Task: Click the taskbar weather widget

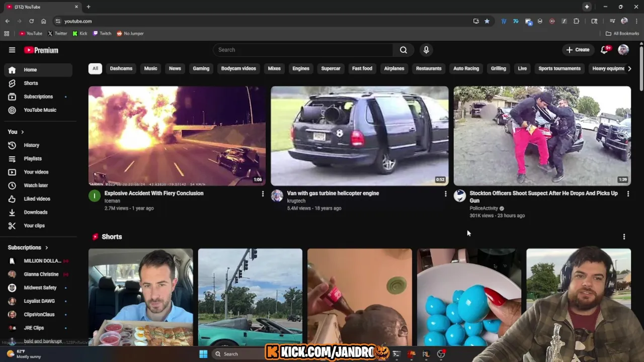Action: pos(24,354)
